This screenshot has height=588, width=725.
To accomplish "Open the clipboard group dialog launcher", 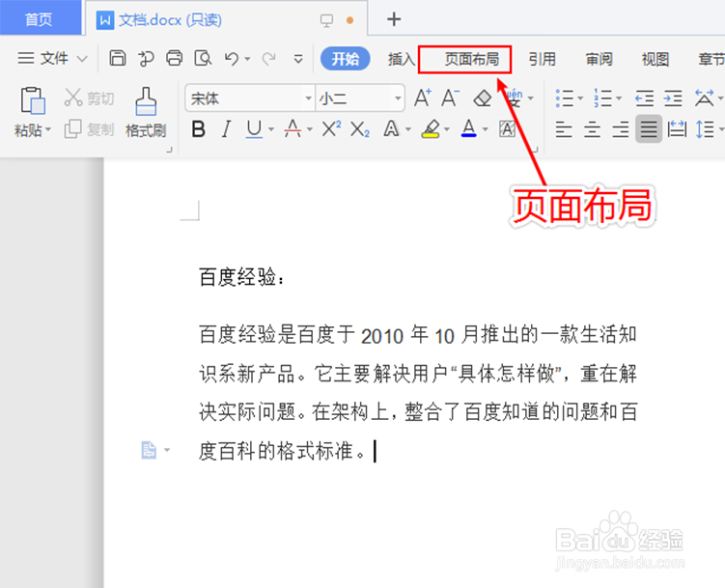I will point(169,150).
